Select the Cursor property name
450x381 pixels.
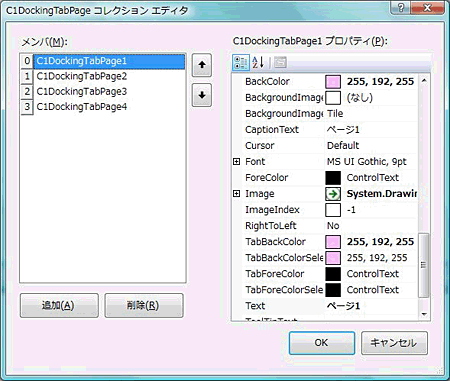click(260, 146)
